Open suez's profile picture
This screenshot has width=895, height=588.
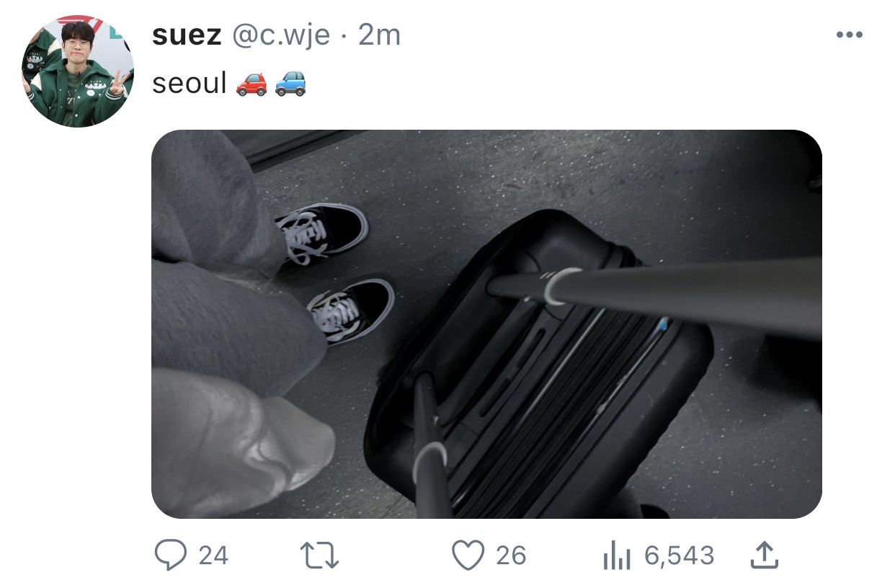tap(78, 71)
